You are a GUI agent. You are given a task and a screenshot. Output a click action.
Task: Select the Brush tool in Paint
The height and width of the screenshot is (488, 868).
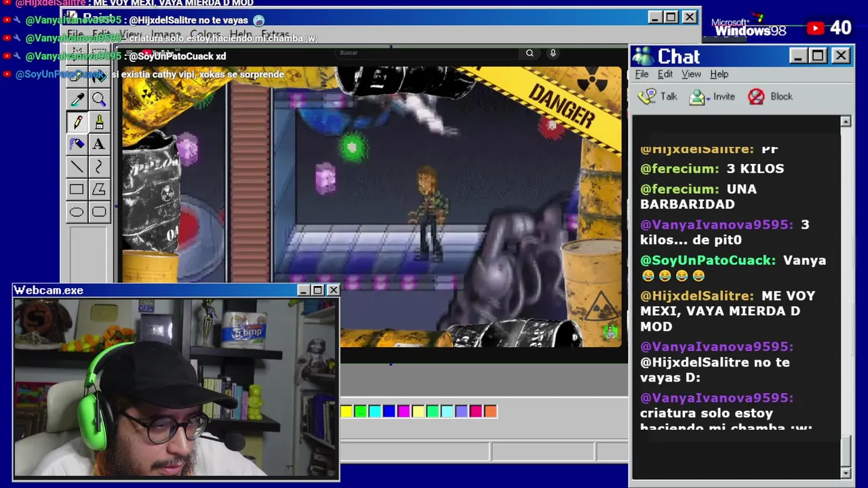coord(99,122)
